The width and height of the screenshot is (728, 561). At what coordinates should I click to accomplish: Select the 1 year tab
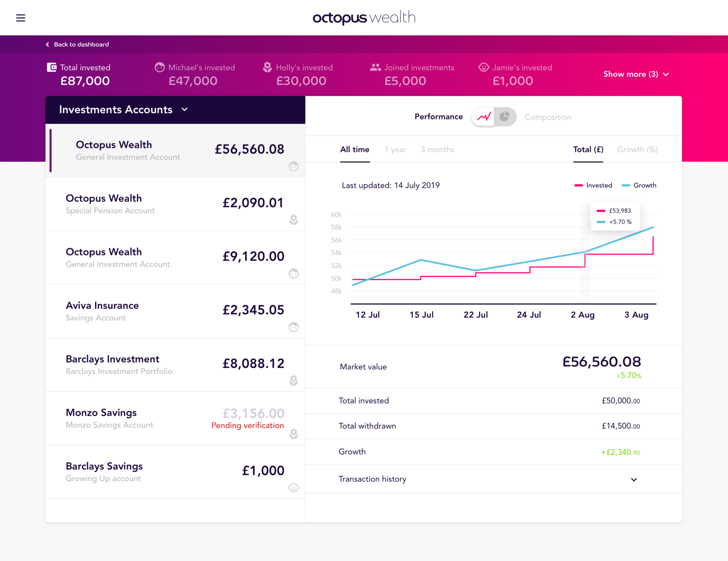coord(395,149)
